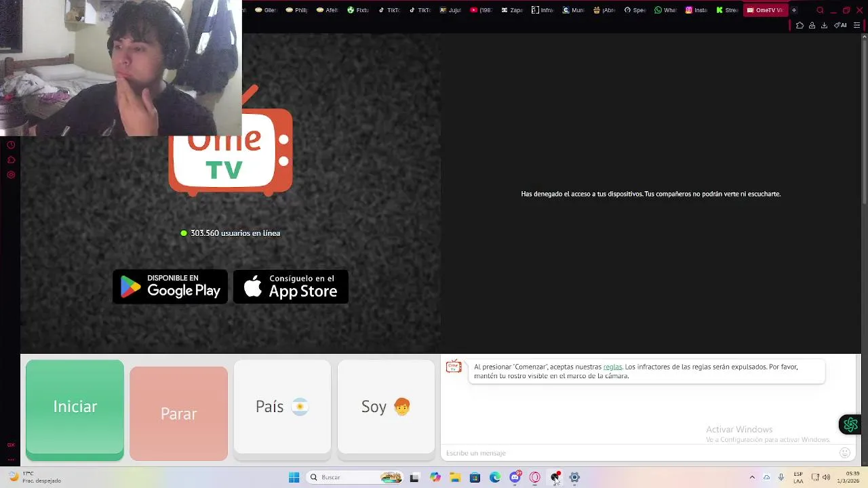Open a new browser tab
868x488 pixels.
pos(794,10)
